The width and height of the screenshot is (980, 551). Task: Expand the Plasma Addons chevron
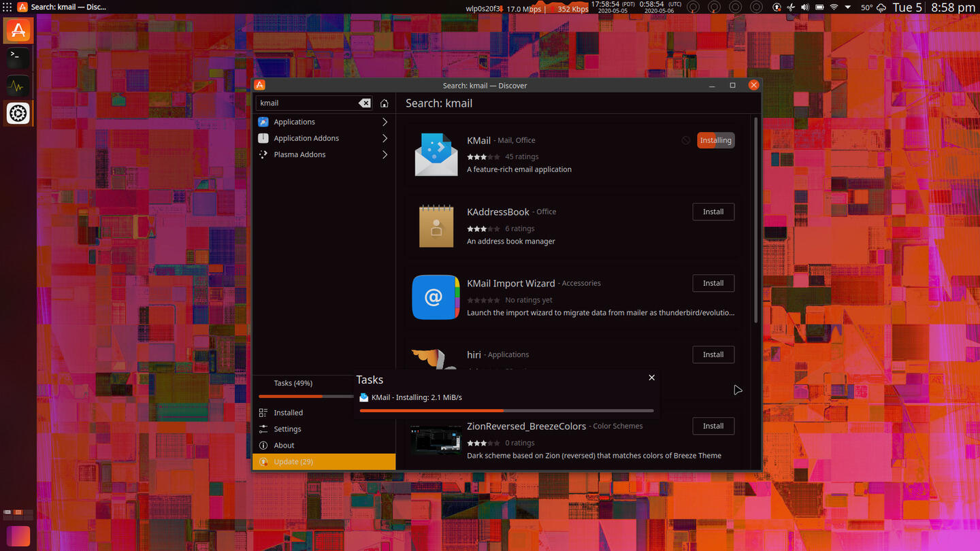(x=385, y=154)
